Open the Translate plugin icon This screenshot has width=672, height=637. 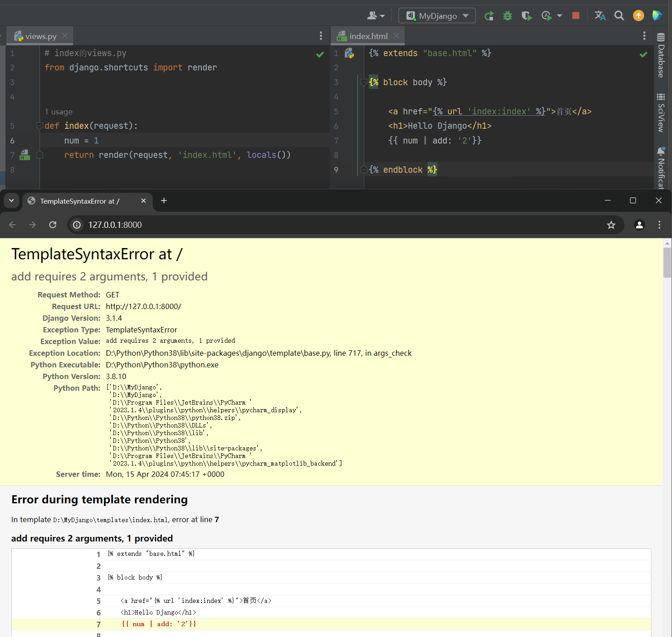pos(600,16)
